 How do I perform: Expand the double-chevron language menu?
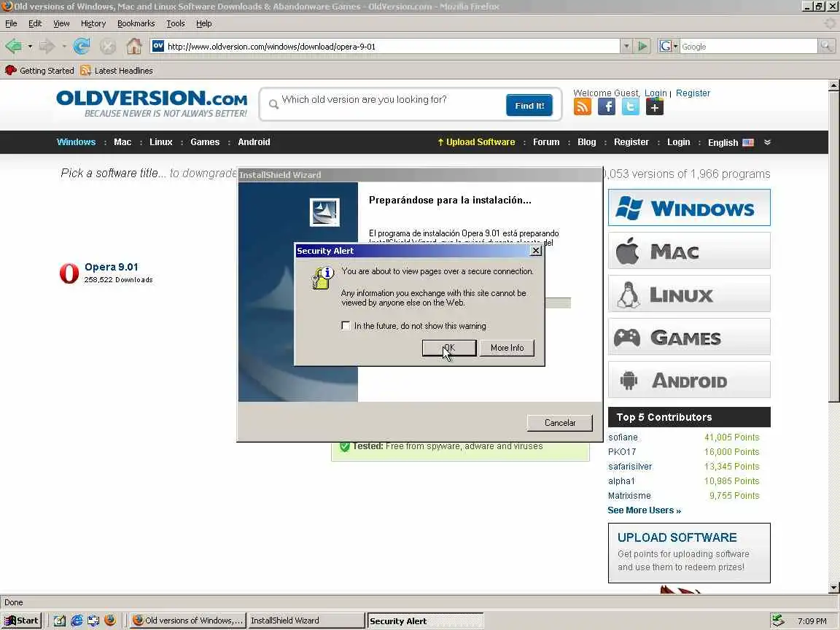pyautogui.click(x=767, y=142)
